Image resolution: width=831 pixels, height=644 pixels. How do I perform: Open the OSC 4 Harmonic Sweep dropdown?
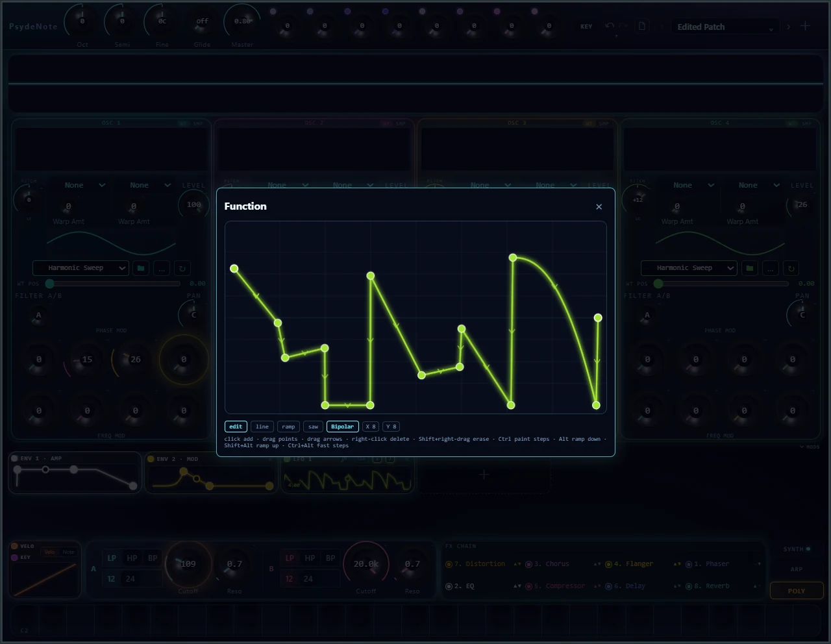tap(689, 268)
